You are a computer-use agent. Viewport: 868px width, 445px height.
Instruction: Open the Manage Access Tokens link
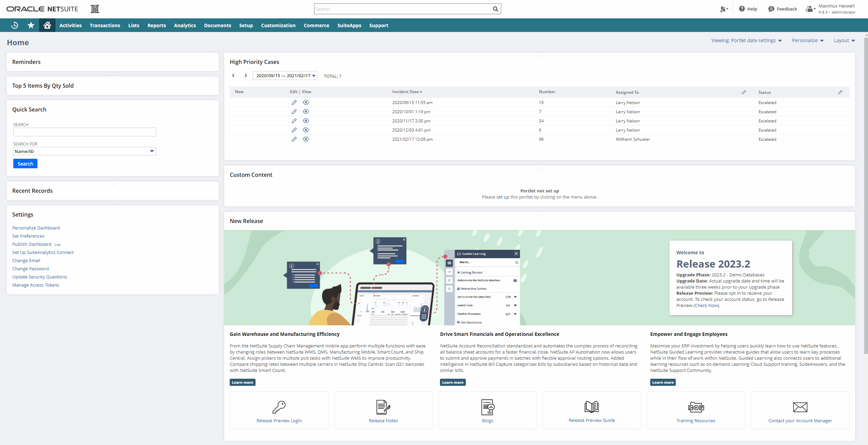tap(36, 285)
